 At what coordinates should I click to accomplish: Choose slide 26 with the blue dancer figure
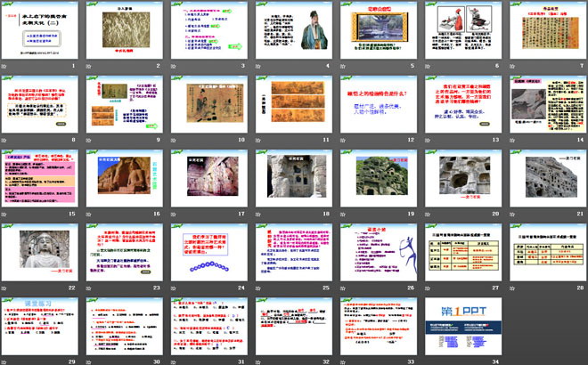point(377,250)
